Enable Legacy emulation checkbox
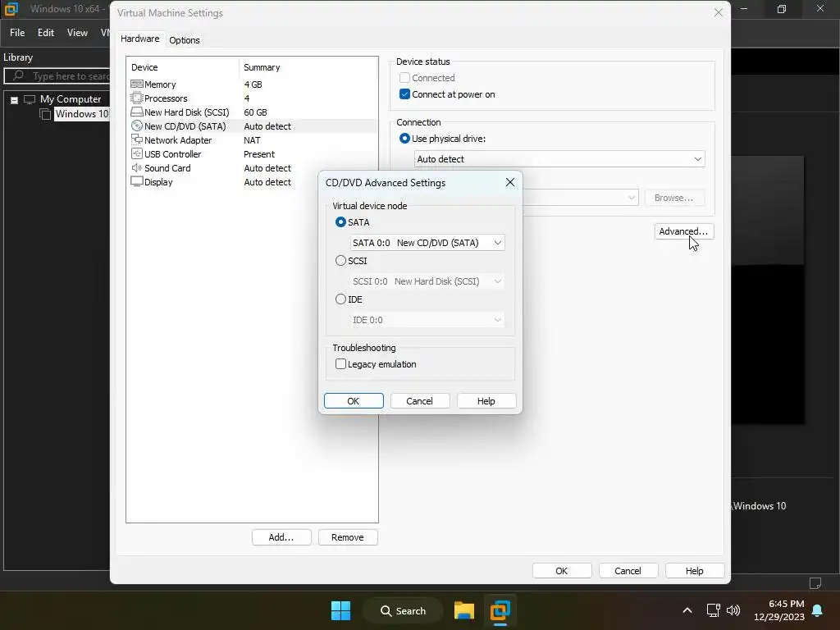The height and width of the screenshot is (630, 840). click(340, 363)
